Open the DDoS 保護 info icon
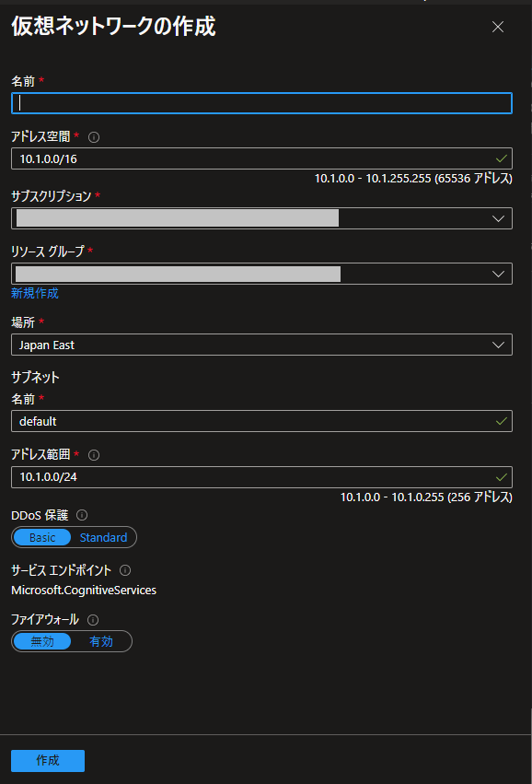This screenshot has width=532, height=784. tap(83, 515)
